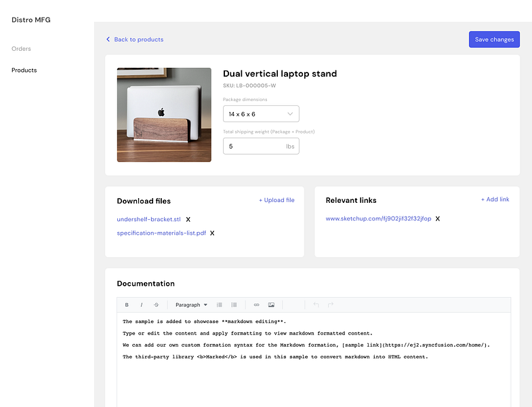Save changes to the product
Image resolution: width=532 pixels, height=407 pixels.
pyautogui.click(x=494, y=39)
